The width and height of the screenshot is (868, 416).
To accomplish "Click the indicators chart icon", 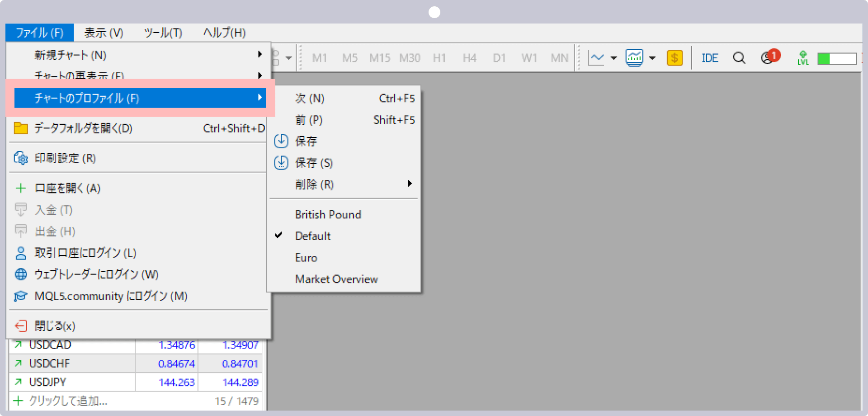I will coord(634,58).
